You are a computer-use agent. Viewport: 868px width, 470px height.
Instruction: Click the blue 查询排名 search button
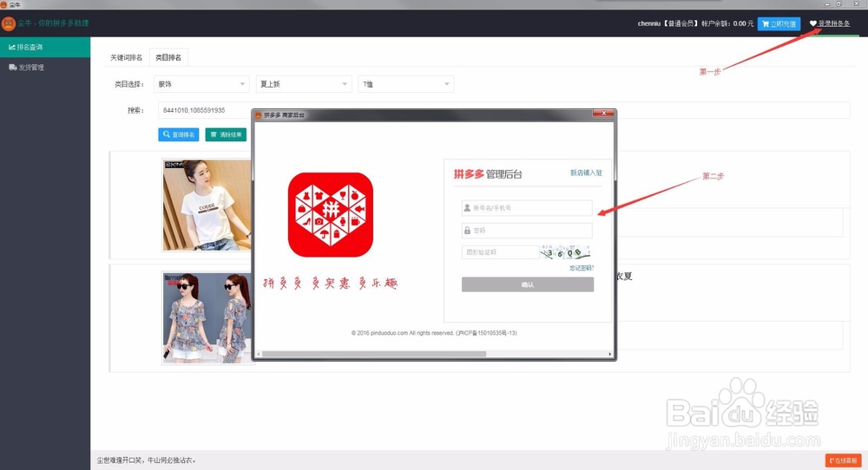tap(178, 134)
